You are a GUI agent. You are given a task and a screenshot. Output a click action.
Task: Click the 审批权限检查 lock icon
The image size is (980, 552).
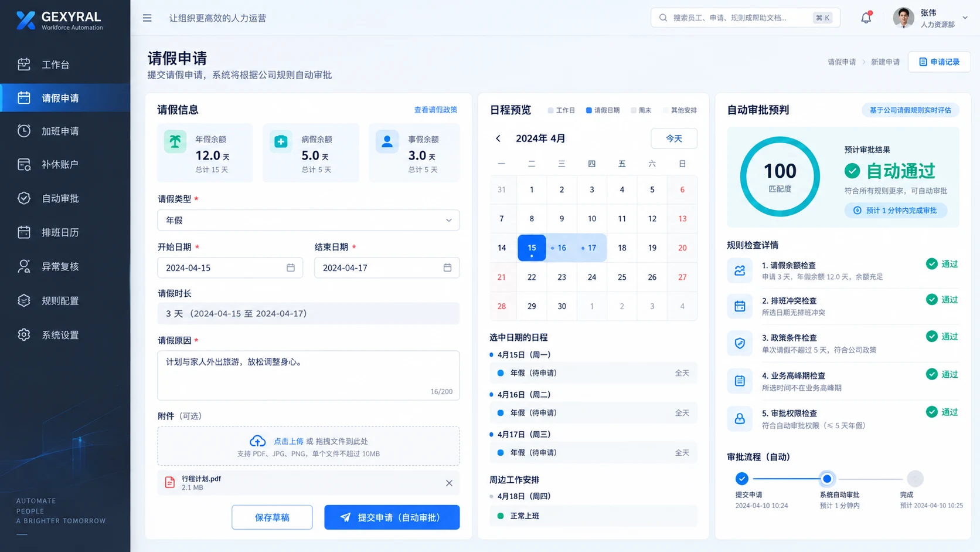740,419
